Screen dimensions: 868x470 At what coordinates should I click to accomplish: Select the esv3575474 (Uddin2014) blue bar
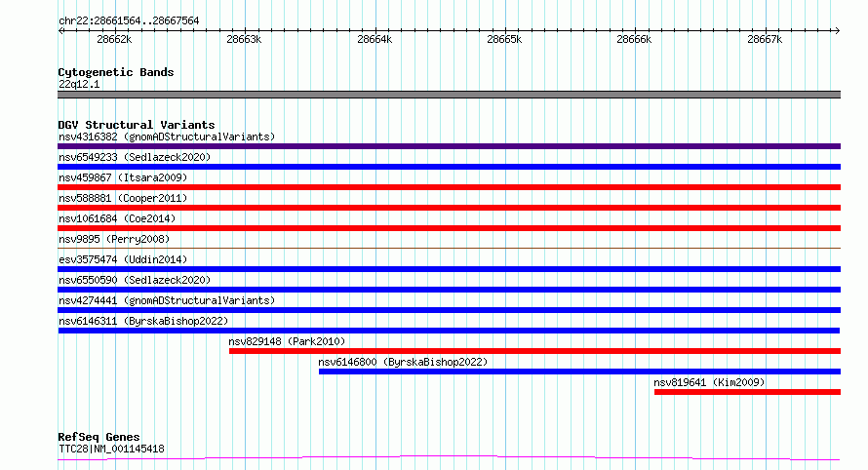449,269
